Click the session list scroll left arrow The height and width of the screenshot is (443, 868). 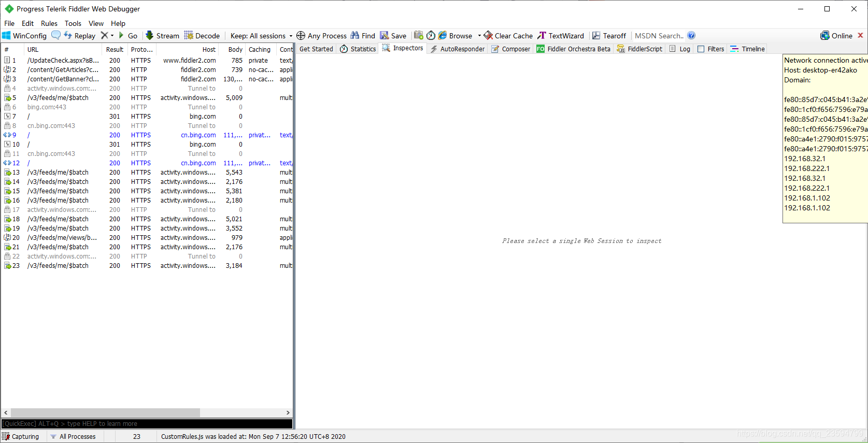pyautogui.click(x=6, y=412)
